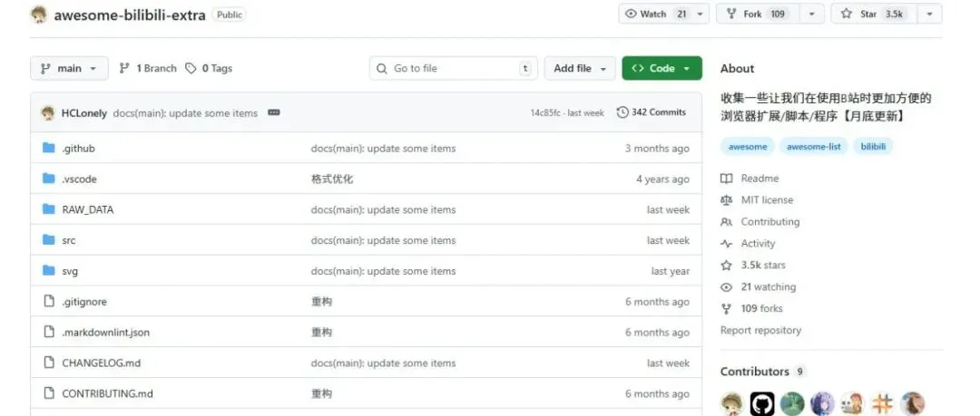The image size is (980, 416).
Task: Click the Readme book icon
Action: click(x=726, y=179)
